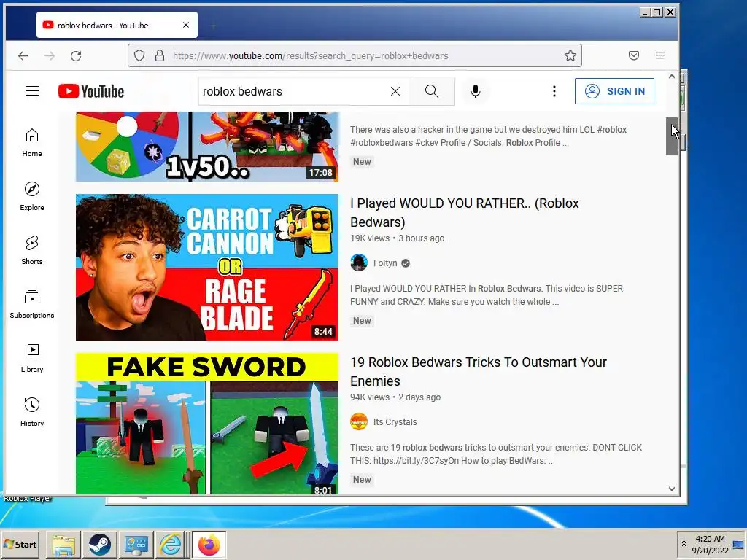Open 19 Roblox Bedwars Tricks video title

479,371
